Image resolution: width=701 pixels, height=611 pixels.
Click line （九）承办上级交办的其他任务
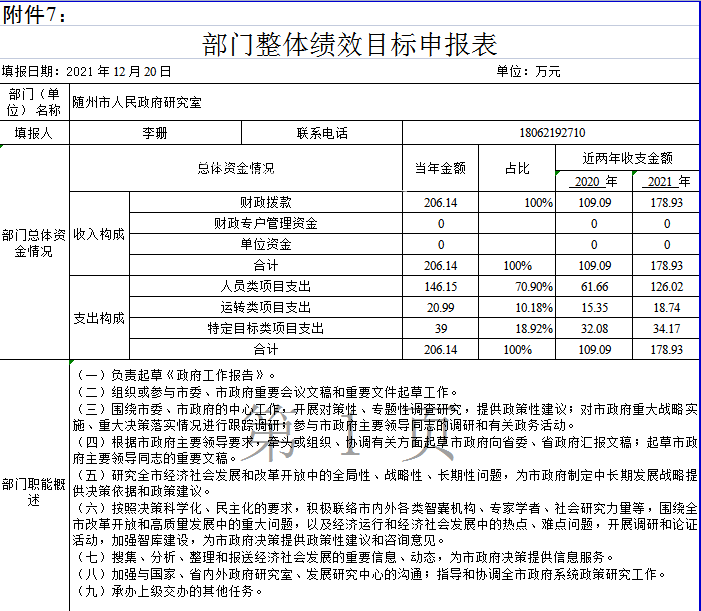point(168,591)
